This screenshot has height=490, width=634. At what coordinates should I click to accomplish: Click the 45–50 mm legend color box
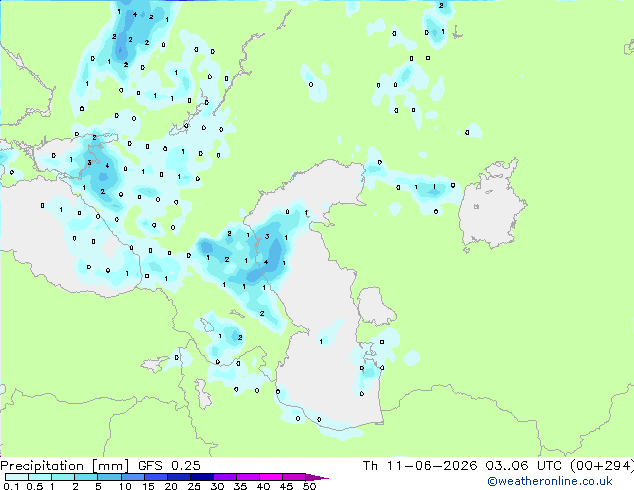pyautogui.click(x=294, y=477)
